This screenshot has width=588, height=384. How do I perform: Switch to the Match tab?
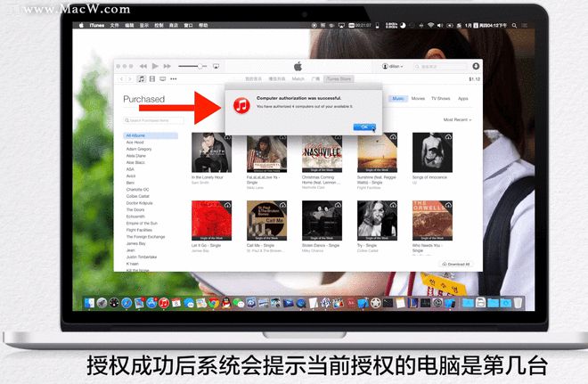tap(298, 78)
